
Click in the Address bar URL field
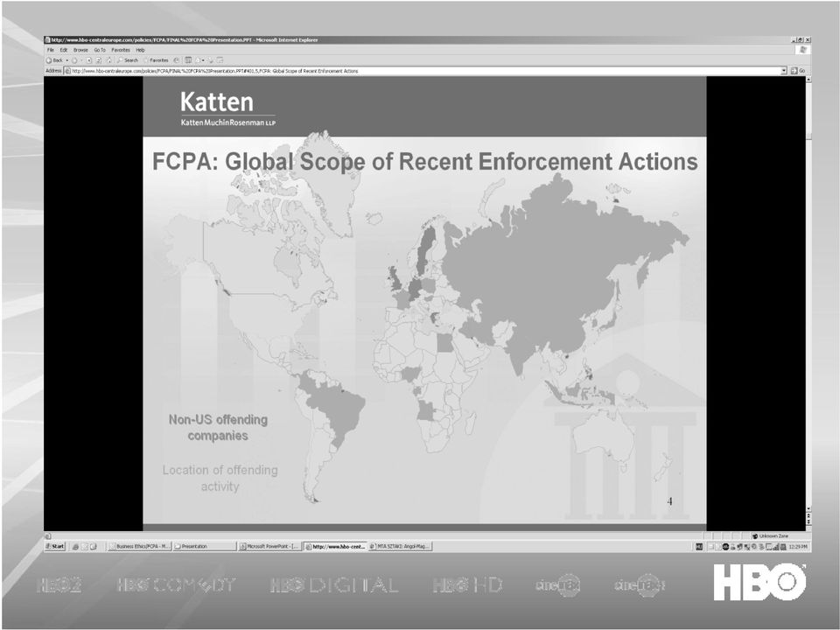pyautogui.click(x=423, y=71)
